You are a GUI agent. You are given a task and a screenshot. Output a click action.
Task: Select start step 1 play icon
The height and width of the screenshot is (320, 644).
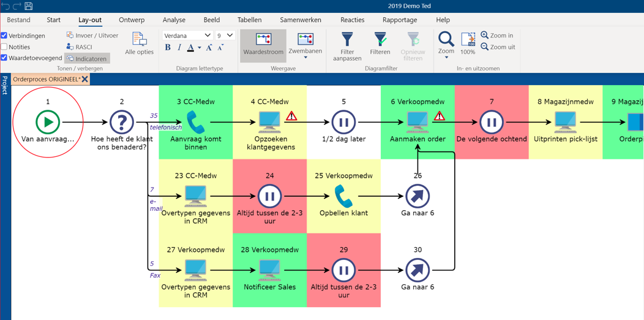(48, 122)
